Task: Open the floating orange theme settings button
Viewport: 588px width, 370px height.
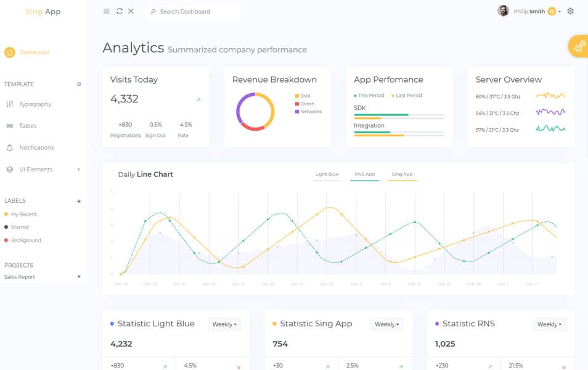Action: [580, 46]
